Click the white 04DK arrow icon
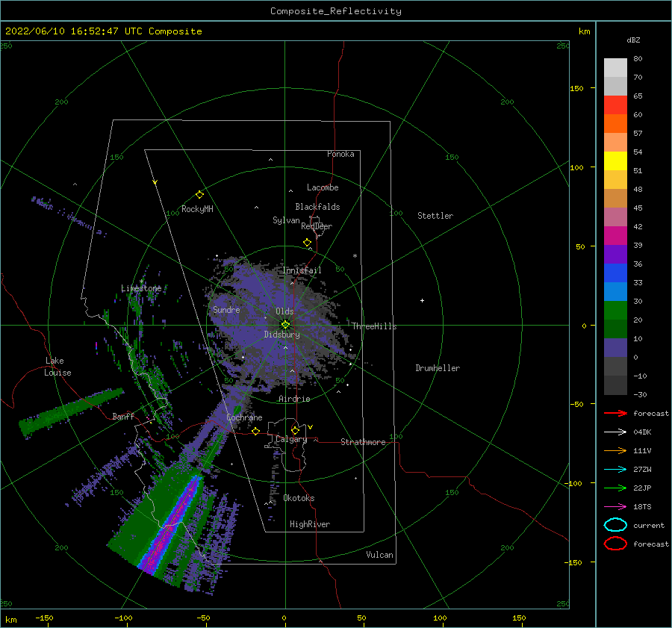 615,432
